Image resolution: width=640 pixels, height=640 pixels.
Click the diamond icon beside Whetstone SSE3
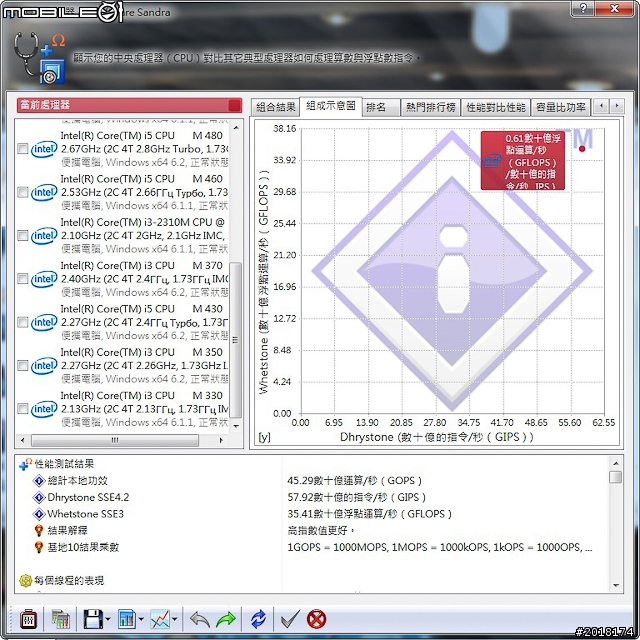click(39, 514)
